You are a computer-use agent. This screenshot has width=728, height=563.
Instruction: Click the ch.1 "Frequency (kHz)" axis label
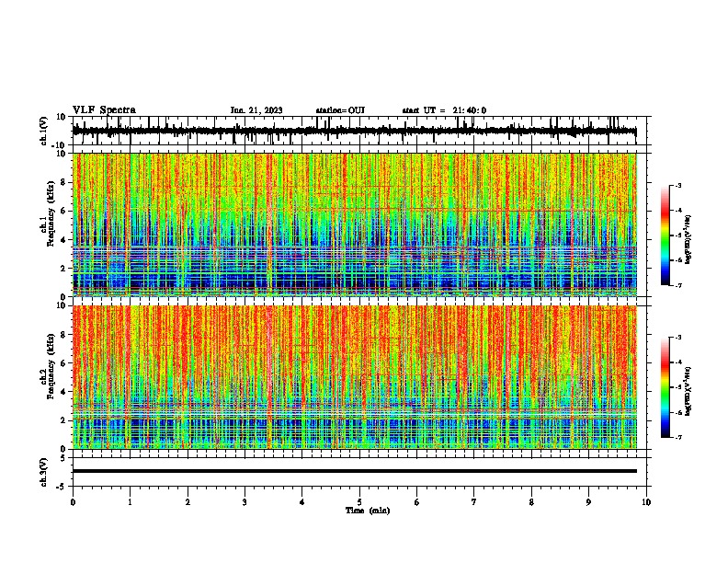click(x=51, y=213)
